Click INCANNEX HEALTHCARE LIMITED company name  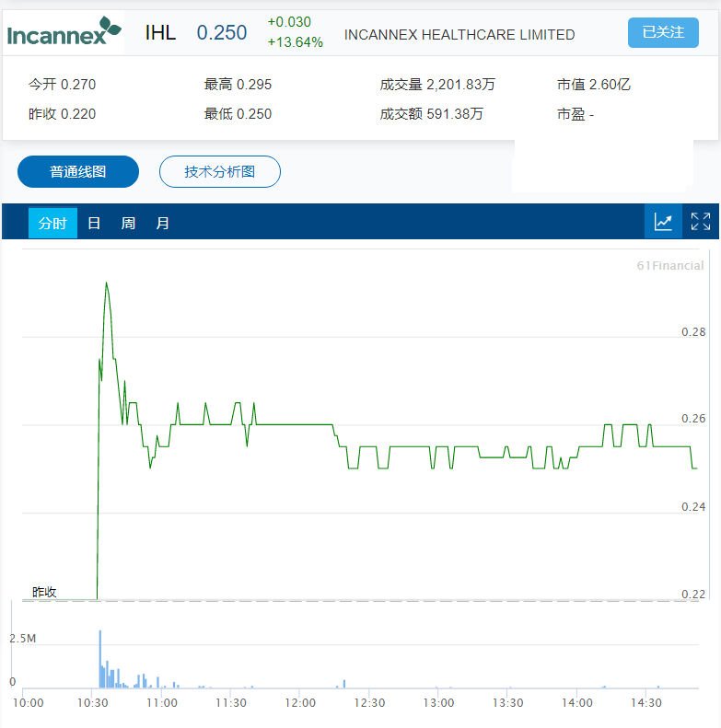459,35
